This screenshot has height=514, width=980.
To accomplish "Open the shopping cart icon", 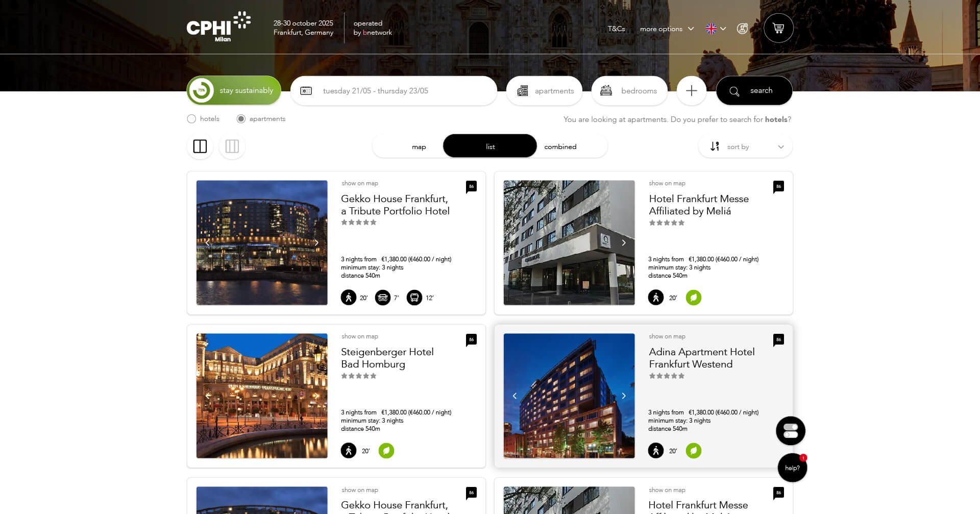I will click(778, 28).
